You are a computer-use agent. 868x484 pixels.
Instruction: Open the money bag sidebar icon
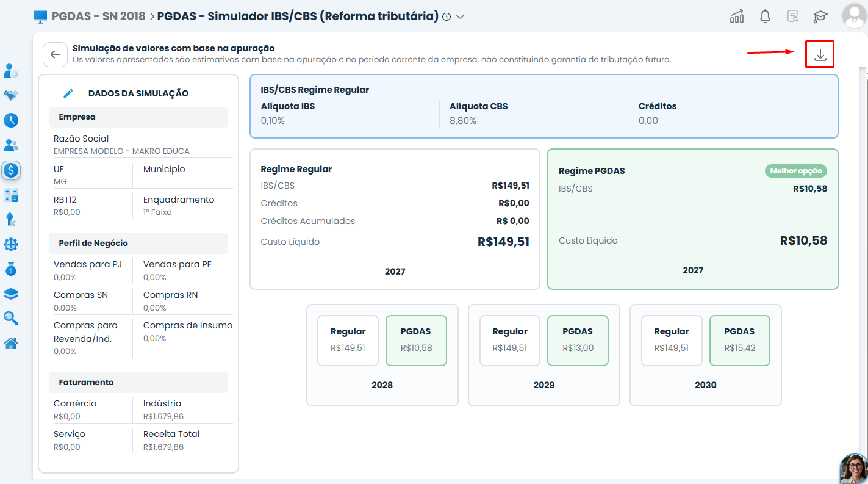[11, 269]
